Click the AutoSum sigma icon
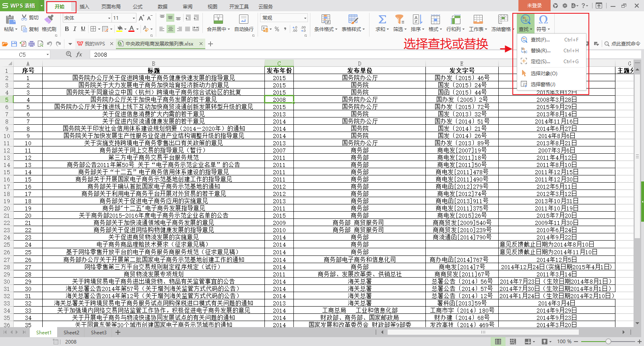The height and width of the screenshot is (346, 644). 382,19
